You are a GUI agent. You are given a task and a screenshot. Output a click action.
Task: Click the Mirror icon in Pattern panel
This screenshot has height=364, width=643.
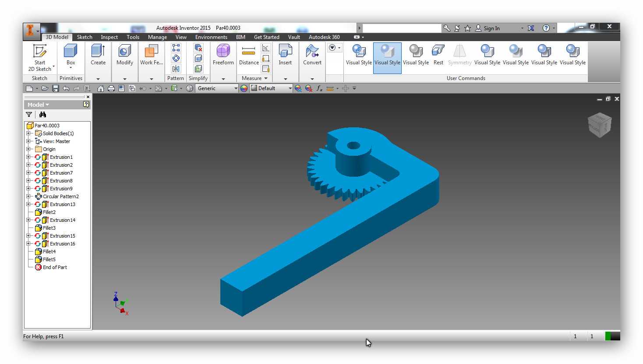click(176, 69)
